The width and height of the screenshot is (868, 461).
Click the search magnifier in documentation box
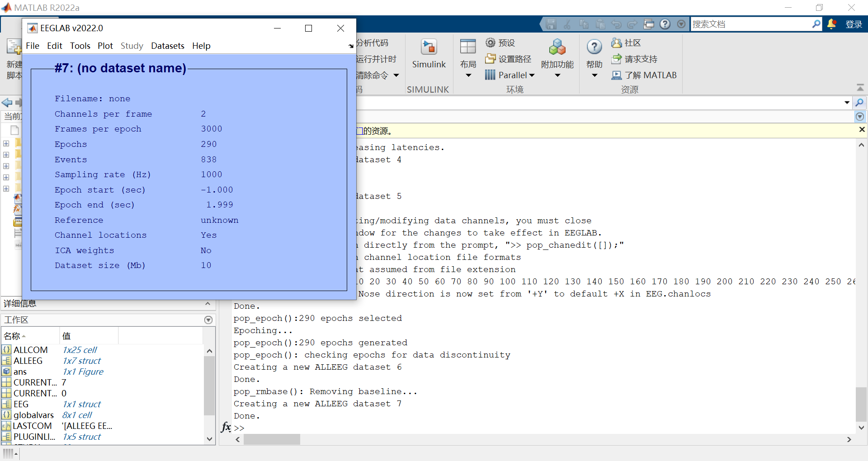816,24
